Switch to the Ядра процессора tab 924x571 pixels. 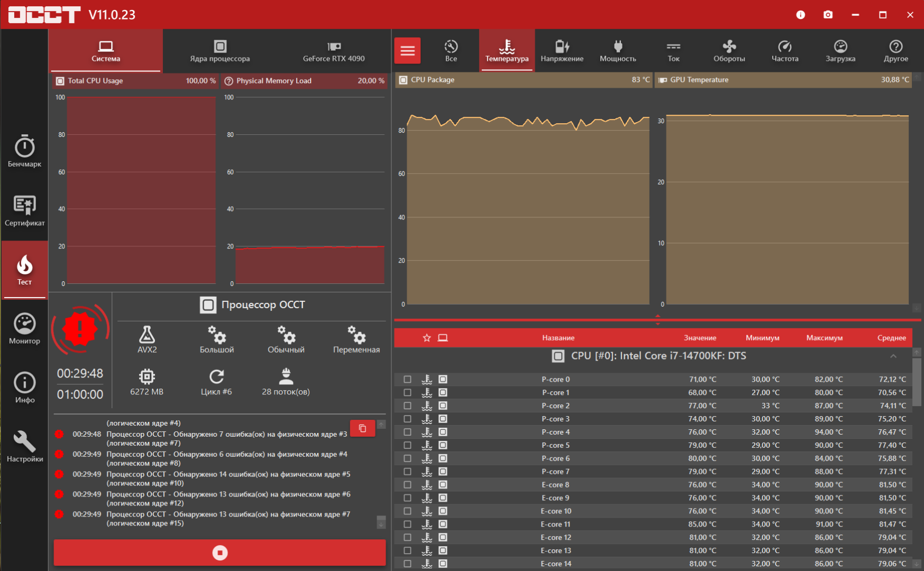[220, 51]
